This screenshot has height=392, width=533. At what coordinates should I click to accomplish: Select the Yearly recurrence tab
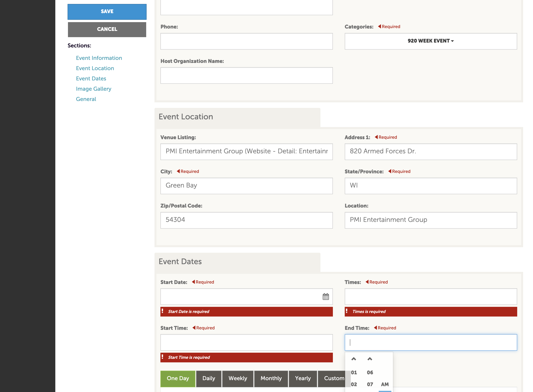click(303, 379)
